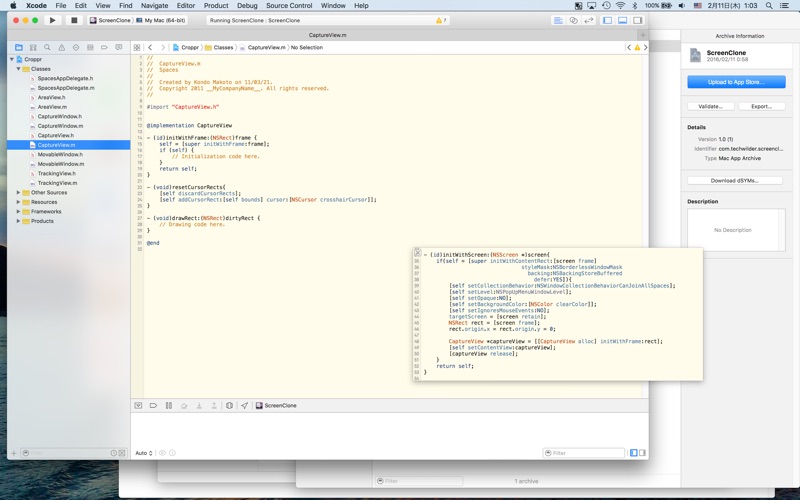Toggle the right Utilities panel visibility
This screenshot has height=500, width=800.
[638, 20]
